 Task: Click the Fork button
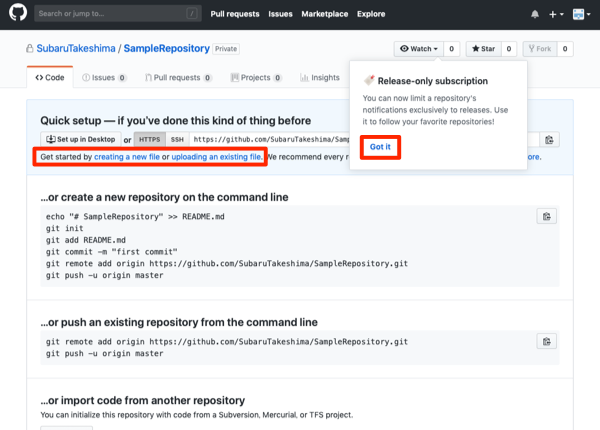click(x=540, y=49)
